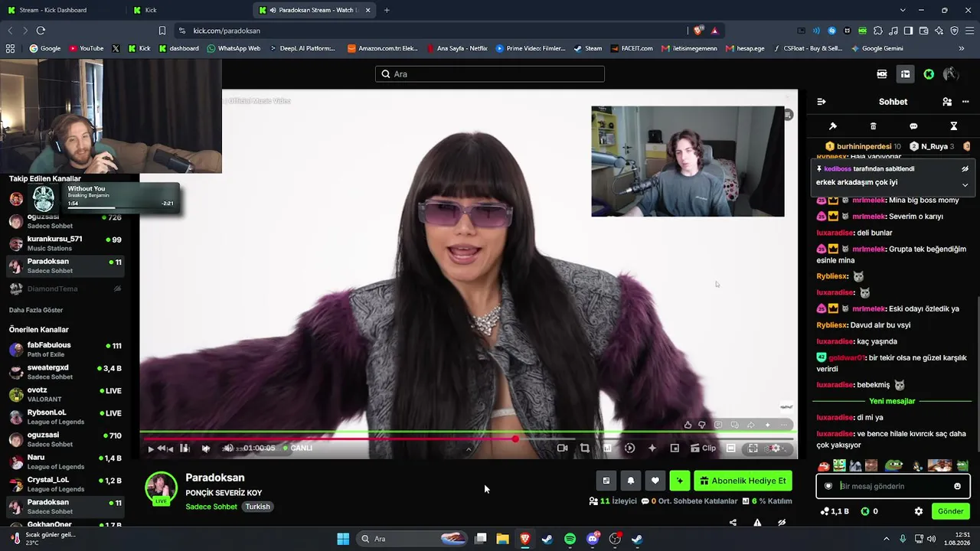980x551 pixels.
Task: Open chat settings gear
Action: click(919, 511)
